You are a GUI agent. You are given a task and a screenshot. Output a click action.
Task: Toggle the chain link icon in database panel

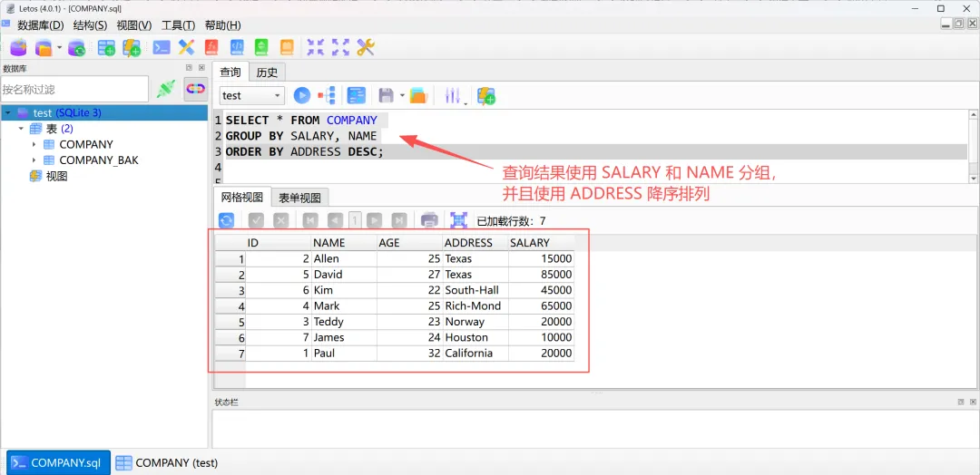tap(196, 89)
